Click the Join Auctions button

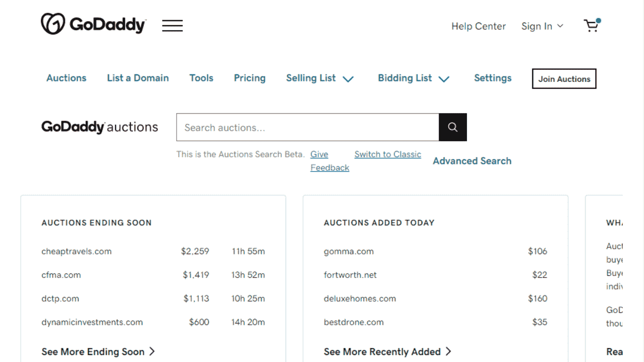(564, 79)
